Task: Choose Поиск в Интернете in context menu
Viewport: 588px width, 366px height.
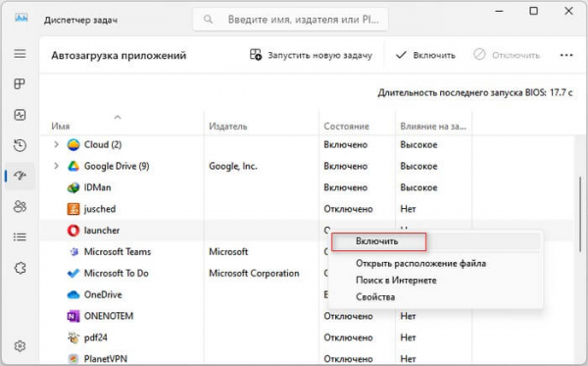Action: (x=396, y=280)
